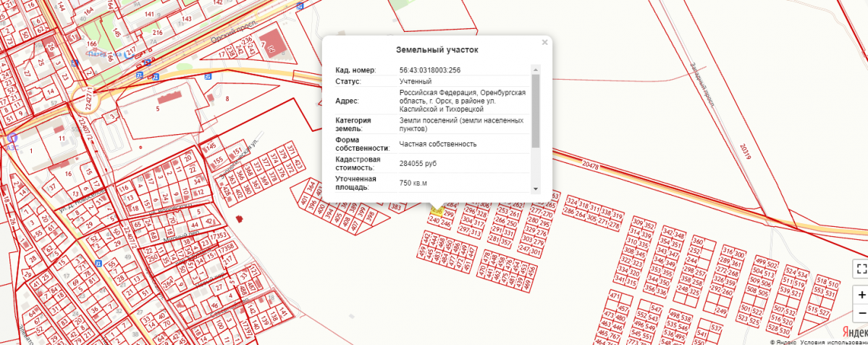This screenshot has height=345, width=868.
Task: Select land parcel 246
Action: click(446, 224)
